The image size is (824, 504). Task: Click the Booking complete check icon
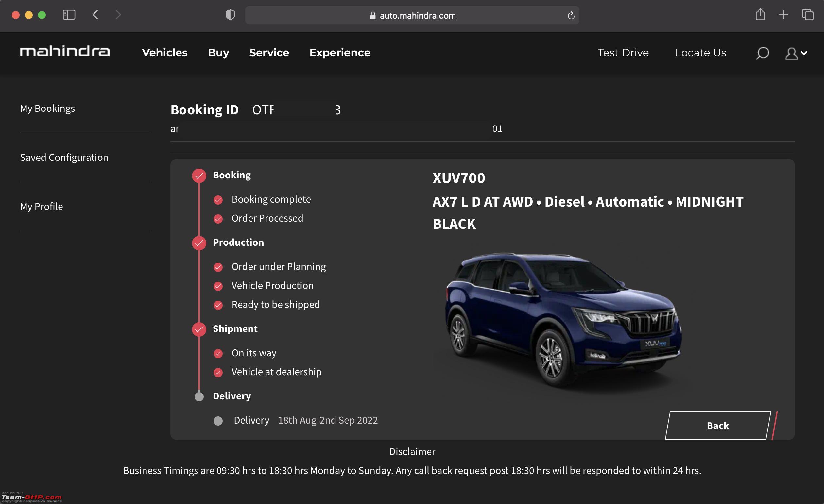pyautogui.click(x=218, y=200)
